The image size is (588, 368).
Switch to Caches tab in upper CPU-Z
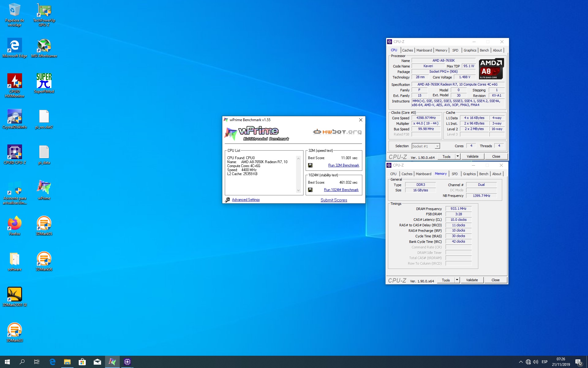[407, 50]
